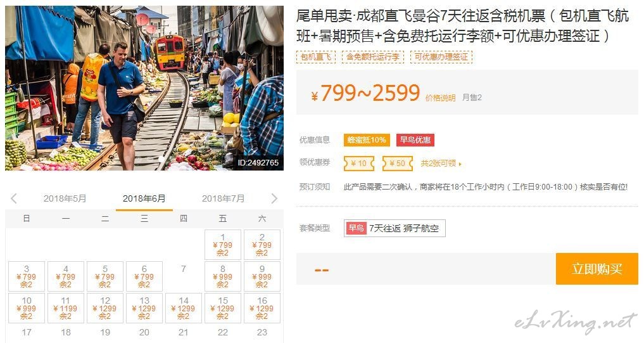Click the 可优惠办理签证 tag label
Screen dimensions: 644x343
click(441, 57)
